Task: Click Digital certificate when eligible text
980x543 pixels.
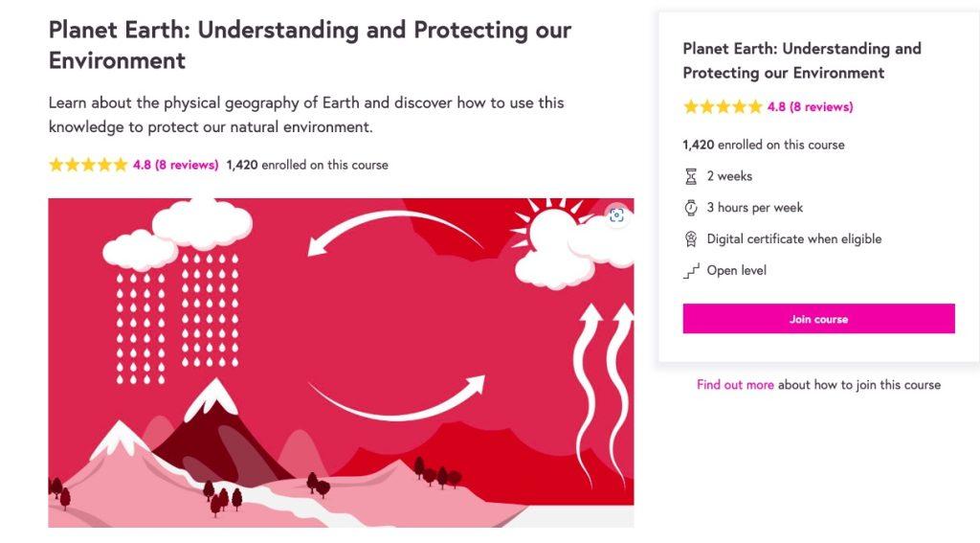Action: coord(793,239)
